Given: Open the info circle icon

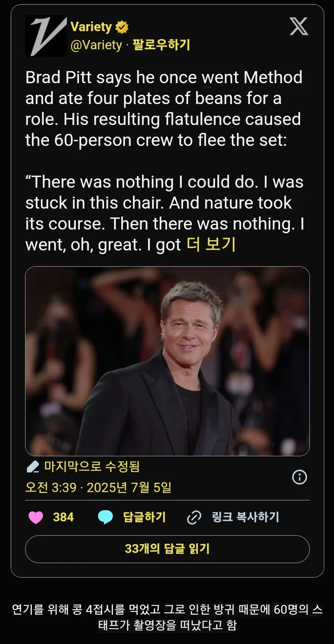Looking at the screenshot, I should click(299, 477).
